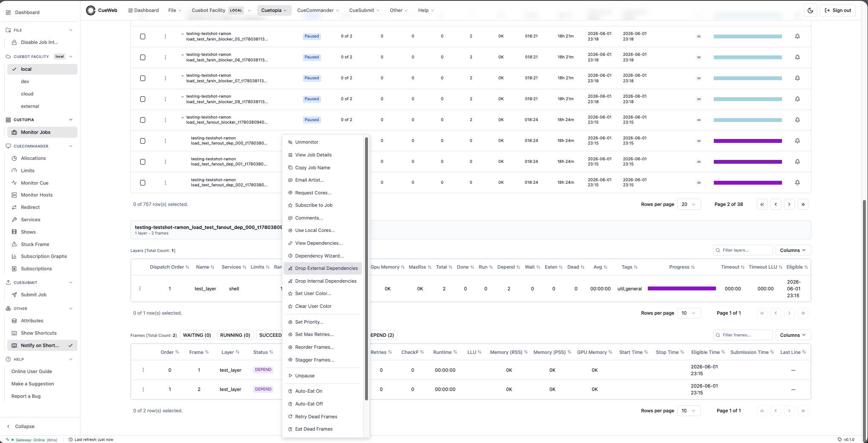Viewport: 868px width, 443px height.
Task: Tick the load_test_fanout_dep_002 job checkbox
Action: point(143,182)
